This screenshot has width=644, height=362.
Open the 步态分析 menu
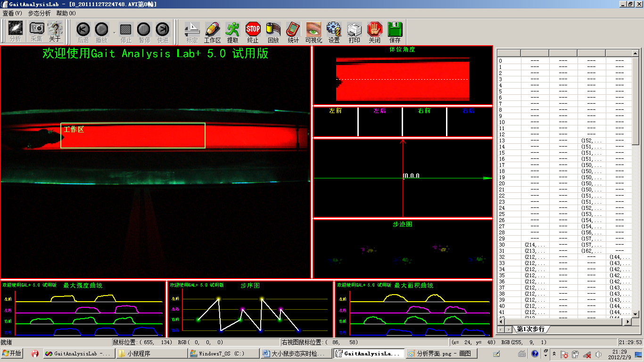39,13
